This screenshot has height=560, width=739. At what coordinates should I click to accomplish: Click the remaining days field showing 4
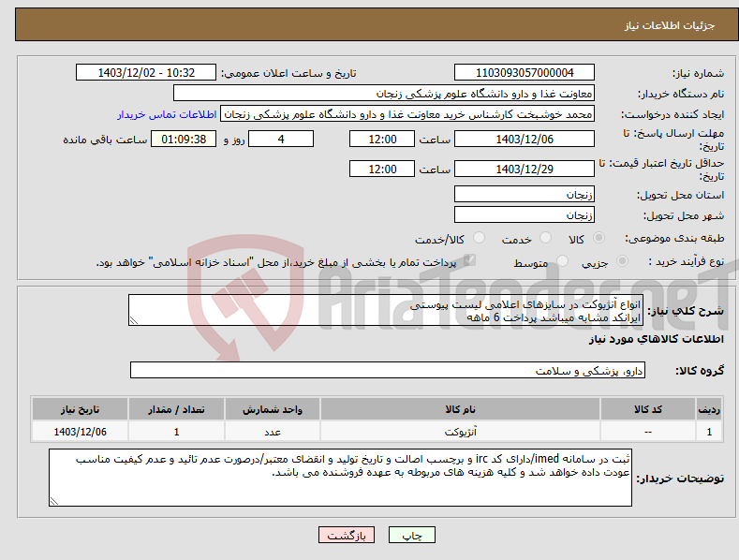[281, 139]
